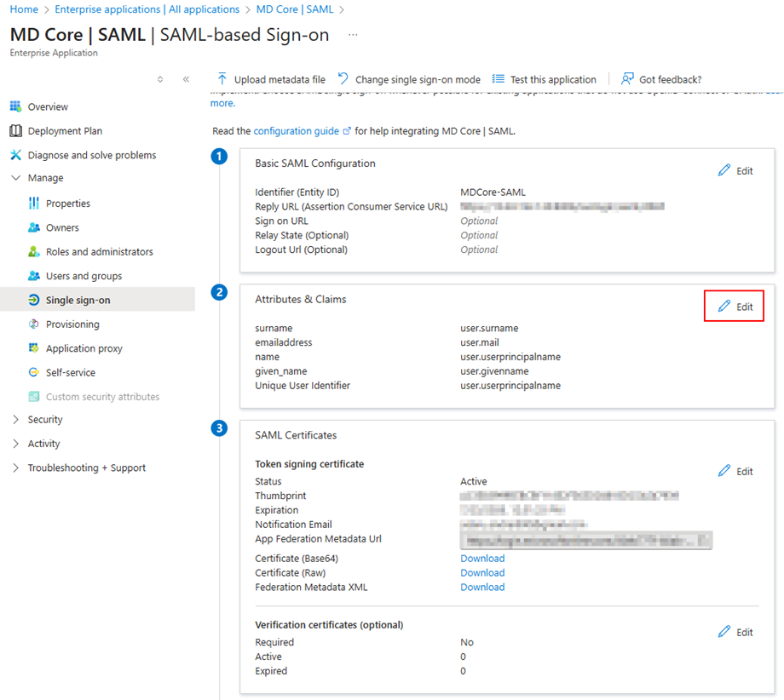This screenshot has height=700, width=784.
Task: Click the Single sign-on arrow icon
Action: [33, 300]
